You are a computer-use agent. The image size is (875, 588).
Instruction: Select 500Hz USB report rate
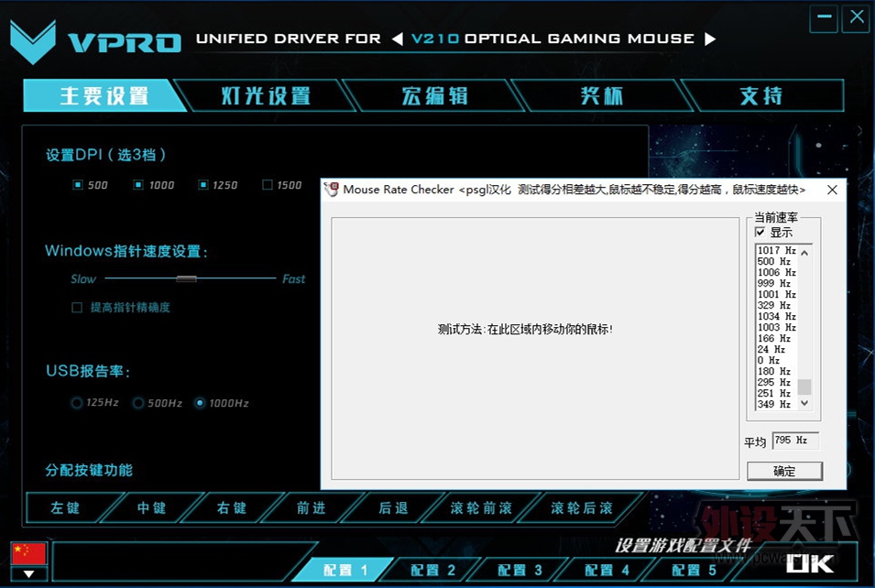click(x=137, y=403)
